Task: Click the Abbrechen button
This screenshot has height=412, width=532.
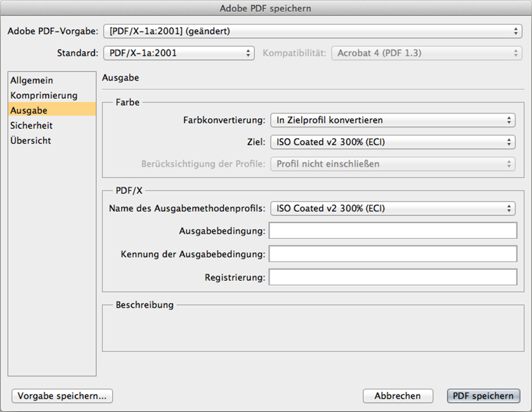Action: pyautogui.click(x=398, y=396)
